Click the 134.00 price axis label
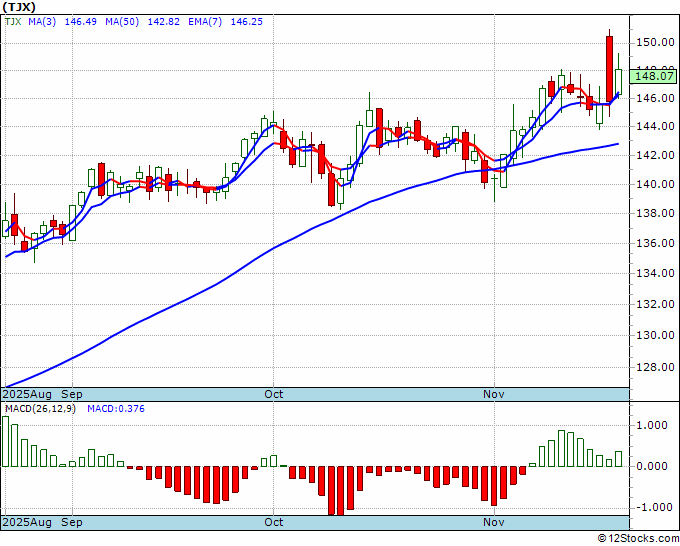This screenshot has height=546, width=680. [x=655, y=273]
